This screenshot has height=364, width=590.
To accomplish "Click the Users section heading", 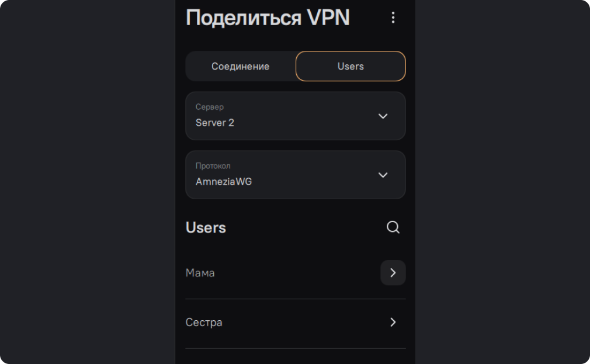I will [x=206, y=227].
